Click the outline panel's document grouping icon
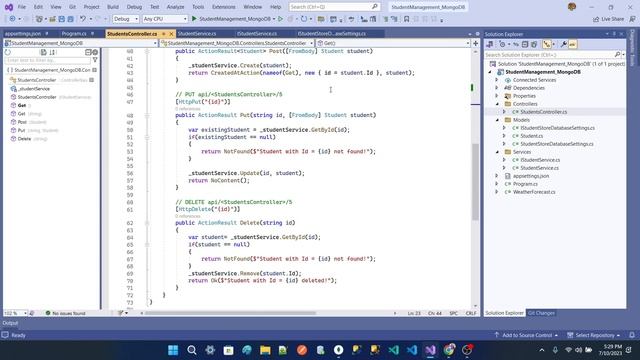 [x=43, y=52]
